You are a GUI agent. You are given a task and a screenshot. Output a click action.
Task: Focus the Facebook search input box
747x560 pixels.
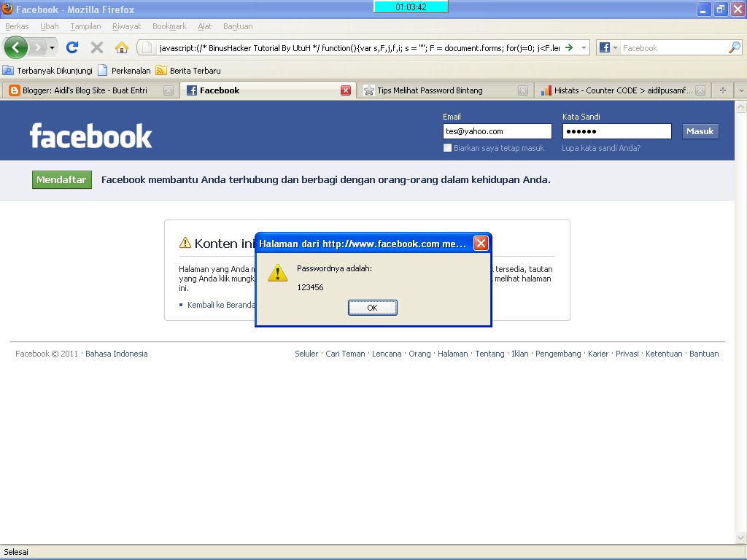(674, 47)
